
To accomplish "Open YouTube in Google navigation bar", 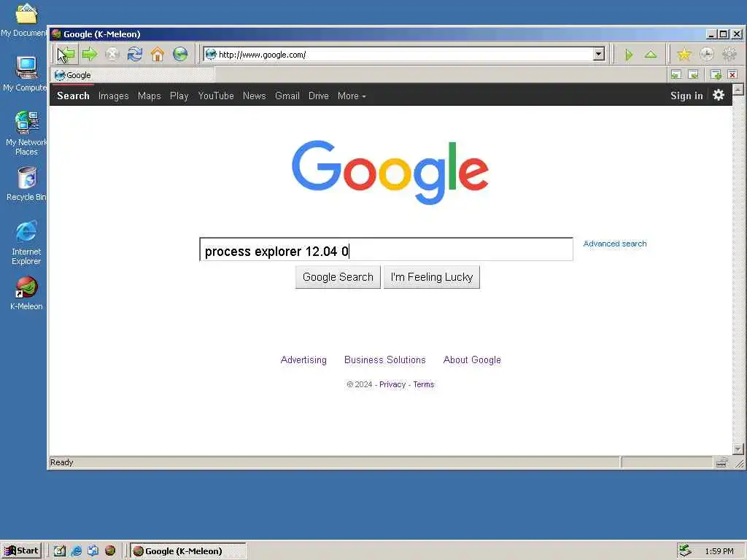I will [216, 96].
